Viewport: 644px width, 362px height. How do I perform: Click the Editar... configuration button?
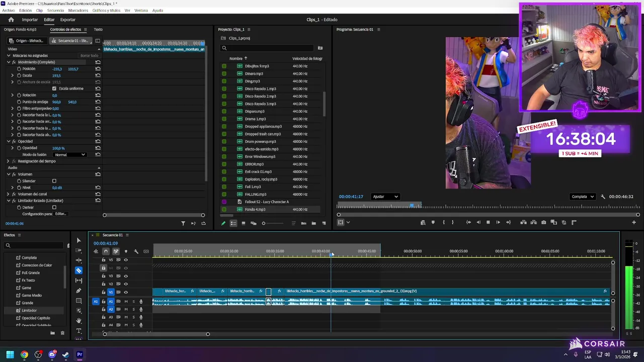[x=60, y=214]
